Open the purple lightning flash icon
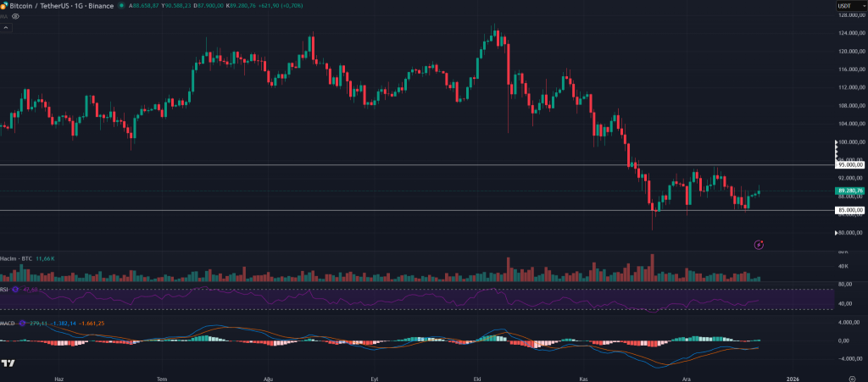 (x=759, y=244)
